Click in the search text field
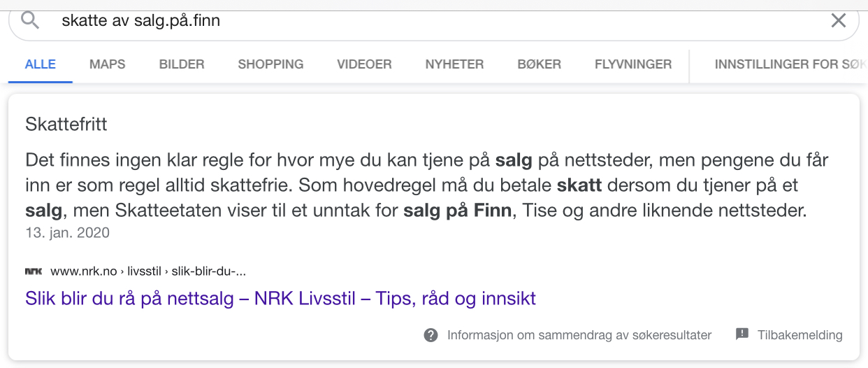 pos(433,20)
